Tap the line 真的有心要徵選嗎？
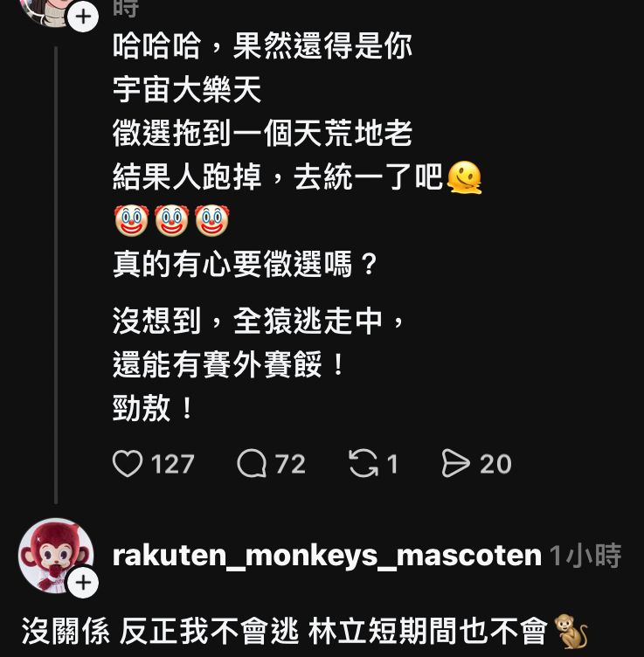 pos(246,265)
